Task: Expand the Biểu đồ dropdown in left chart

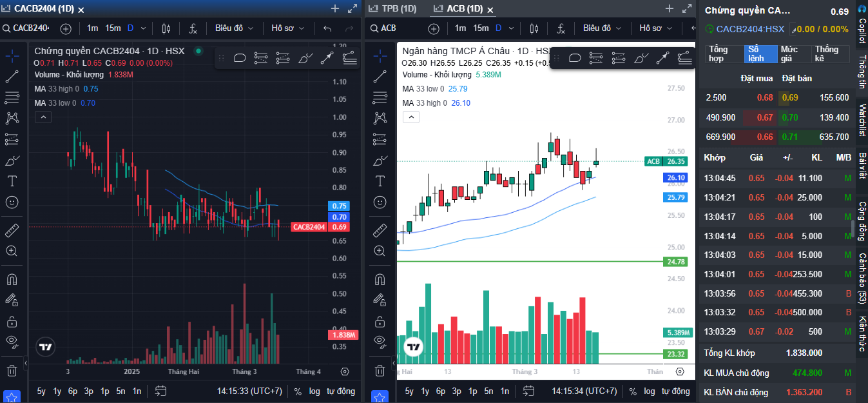Action: coord(234,28)
